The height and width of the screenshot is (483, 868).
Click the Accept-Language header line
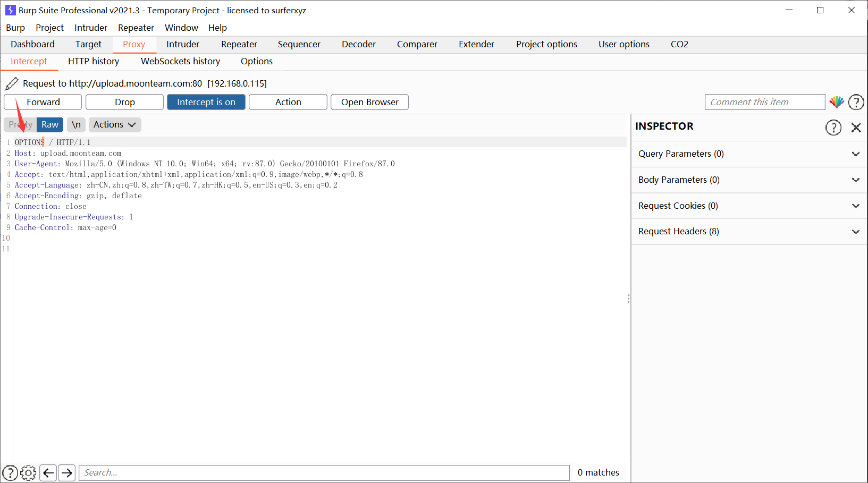[x=176, y=185]
